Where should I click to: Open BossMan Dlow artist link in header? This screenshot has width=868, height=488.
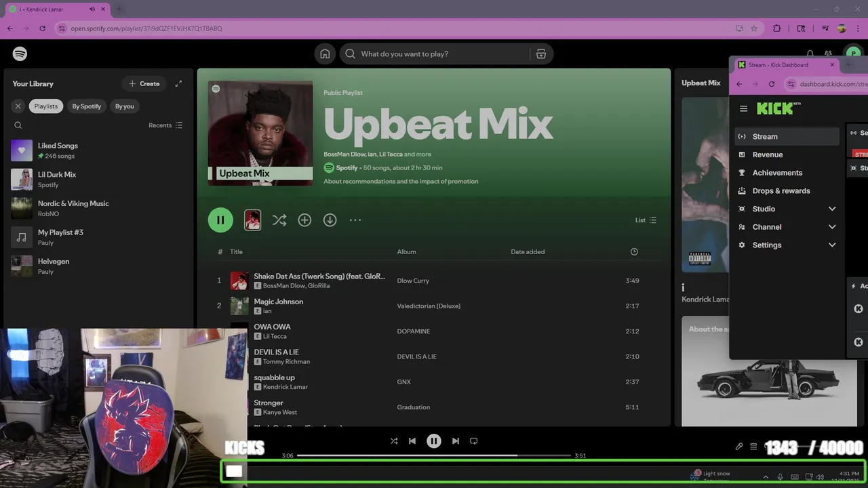click(x=344, y=154)
